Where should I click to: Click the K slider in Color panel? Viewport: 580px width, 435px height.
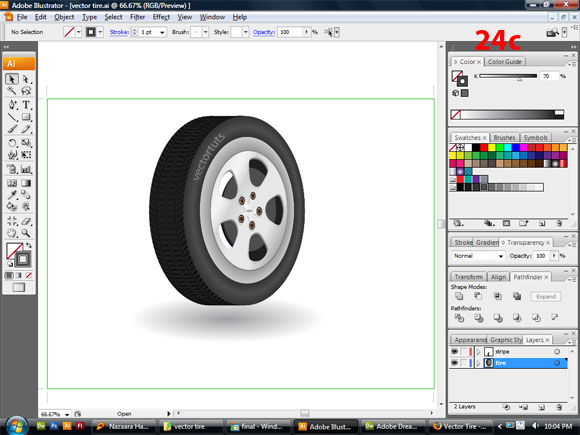tap(508, 76)
